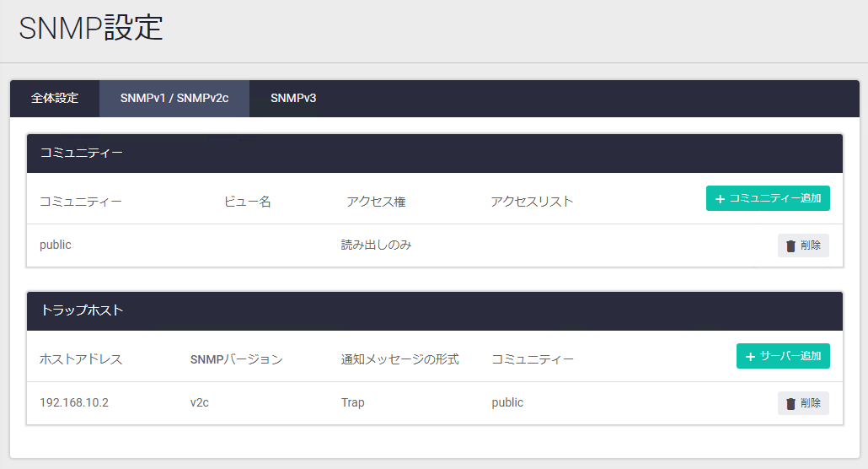The height and width of the screenshot is (469, 868).
Task: Click the SNMP設定 page title
Action: click(x=91, y=29)
